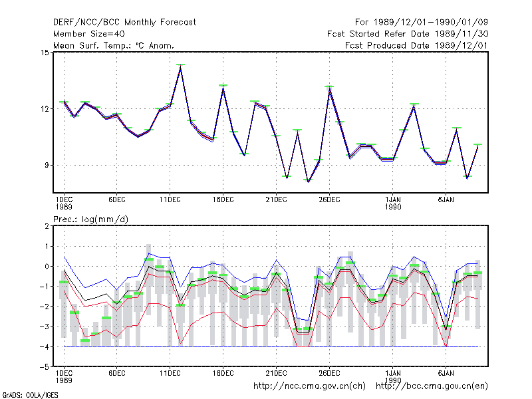
Task: Click the 6DEC label on lower chart
Action: [x=117, y=373]
